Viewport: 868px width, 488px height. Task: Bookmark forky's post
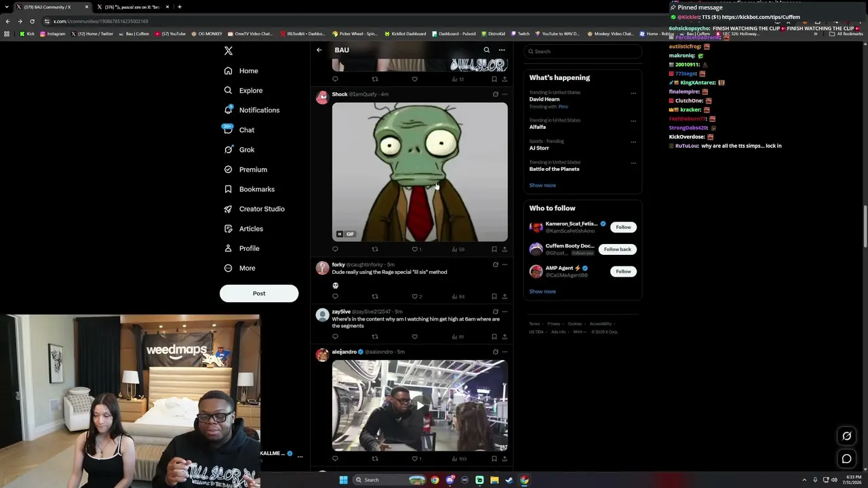click(x=494, y=296)
